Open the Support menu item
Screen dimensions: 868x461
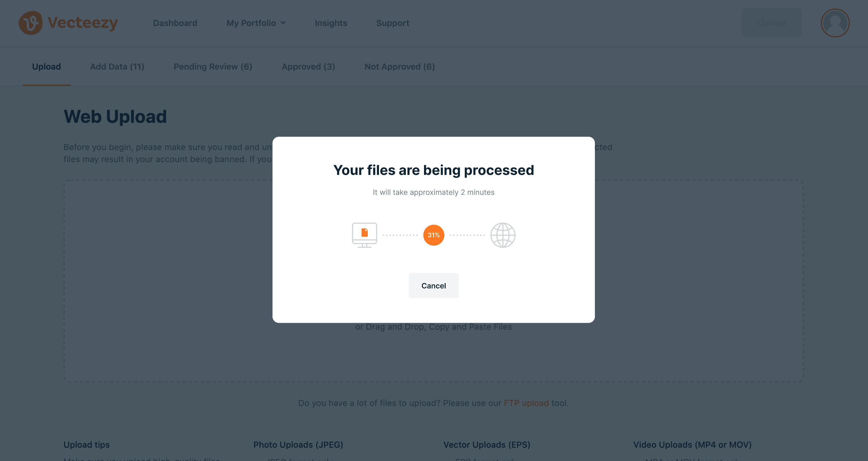pyautogui.click(x=393, y=23)
